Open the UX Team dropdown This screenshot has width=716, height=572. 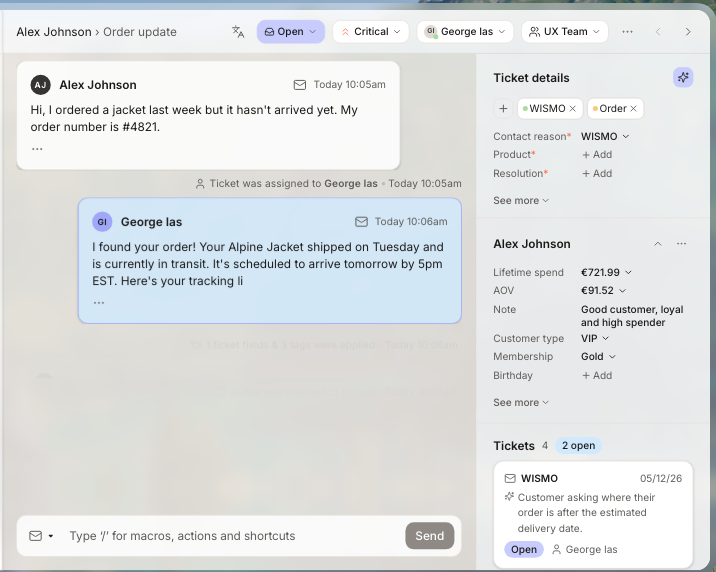[565, 31]
